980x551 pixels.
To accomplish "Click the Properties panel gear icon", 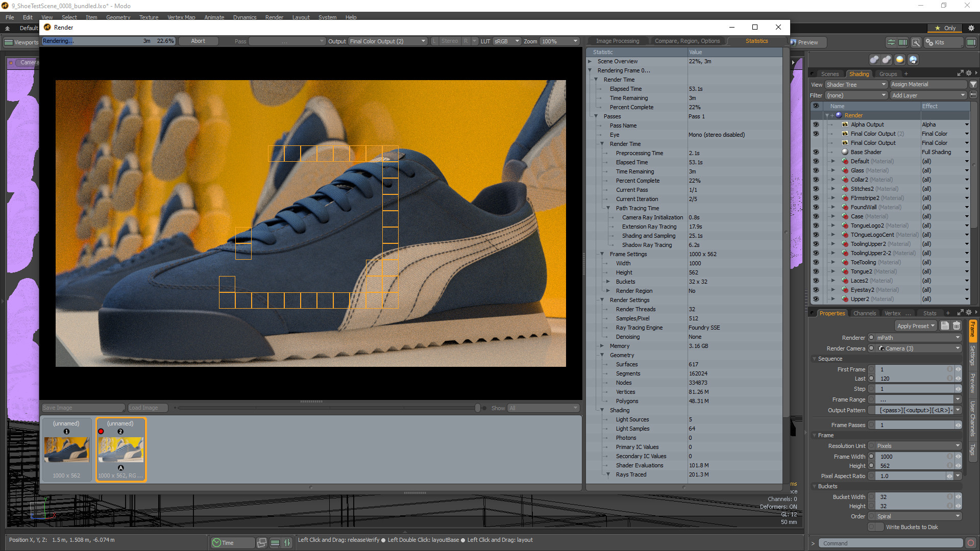I will click(968, 313).
